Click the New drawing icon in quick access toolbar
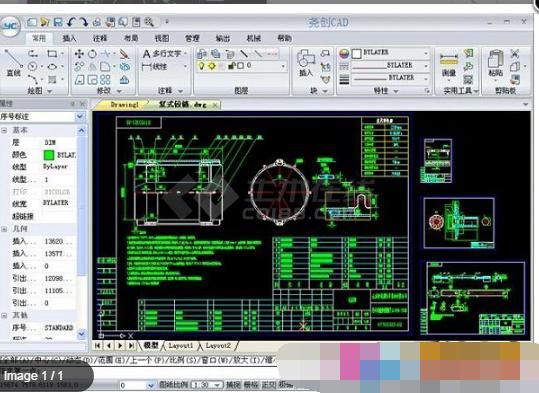Image resolution: width=539 pixels, height=393 pixels. [32, 23]
